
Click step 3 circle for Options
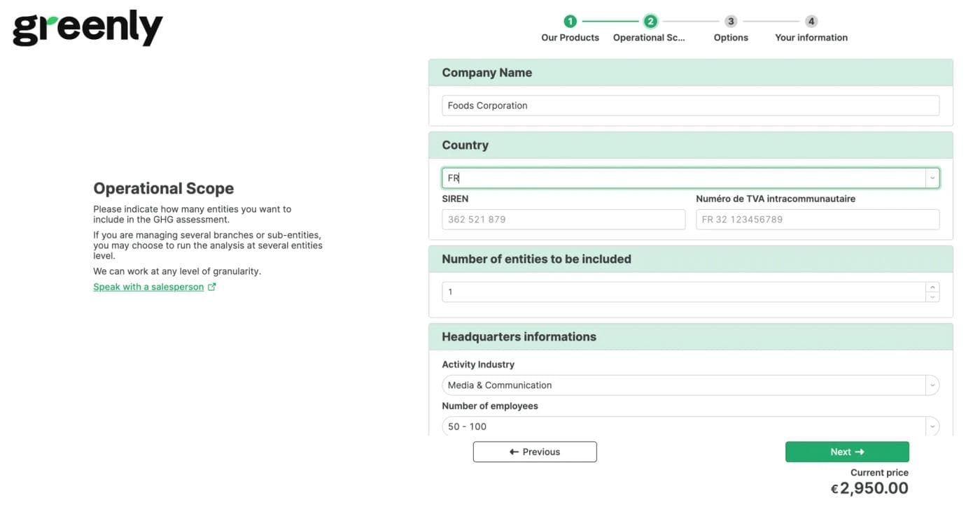[x=730, y=21]
